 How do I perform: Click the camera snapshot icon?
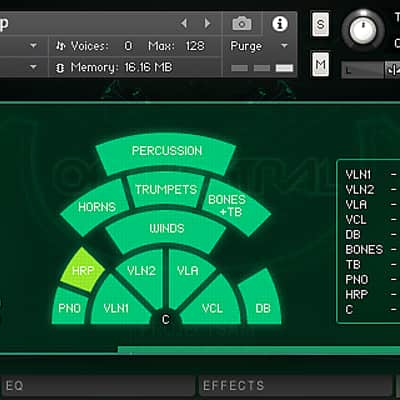242,24
